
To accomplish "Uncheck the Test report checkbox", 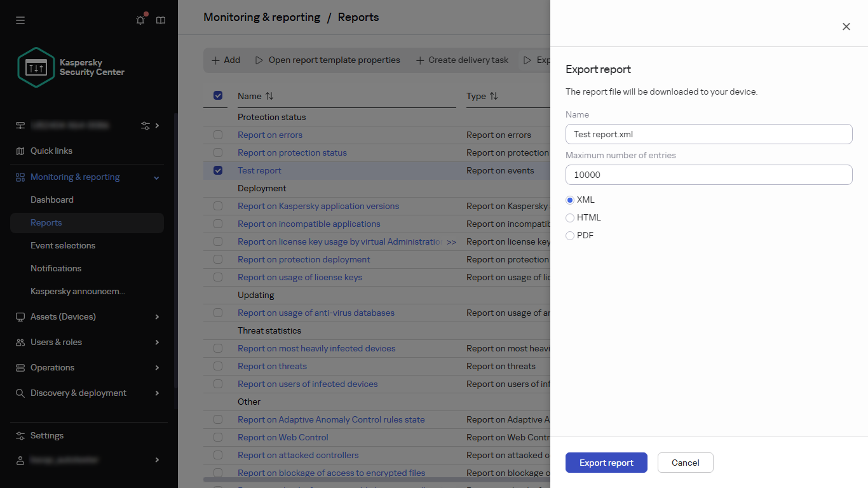I will tap(218, 170).
